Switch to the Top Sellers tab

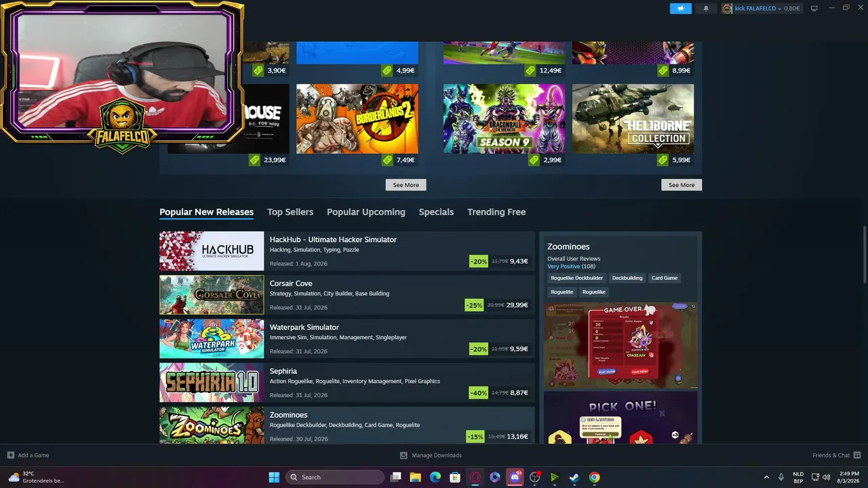coord(290,212)
